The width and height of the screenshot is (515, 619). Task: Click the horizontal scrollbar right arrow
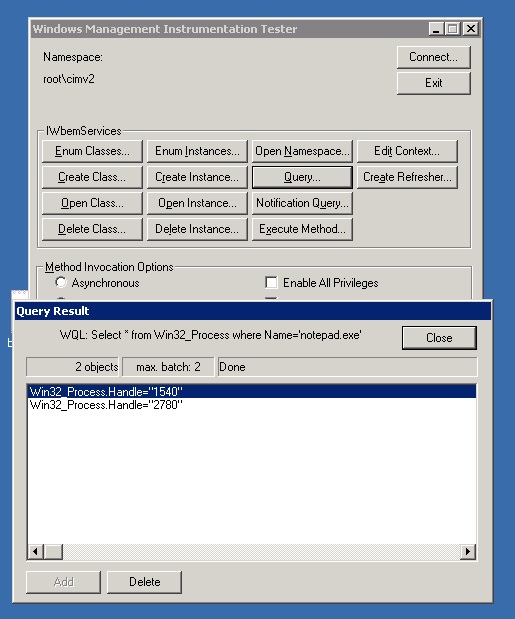tap(468, 551)
